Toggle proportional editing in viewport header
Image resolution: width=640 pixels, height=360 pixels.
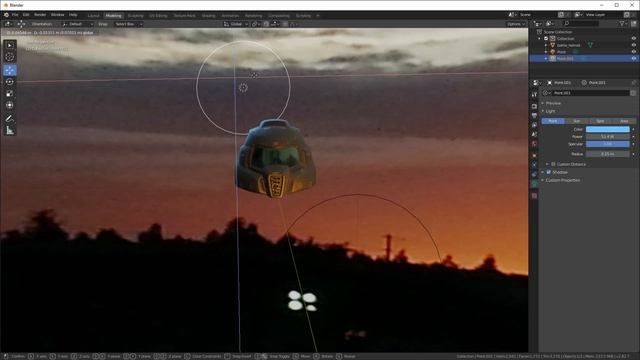tap(285, 24)
